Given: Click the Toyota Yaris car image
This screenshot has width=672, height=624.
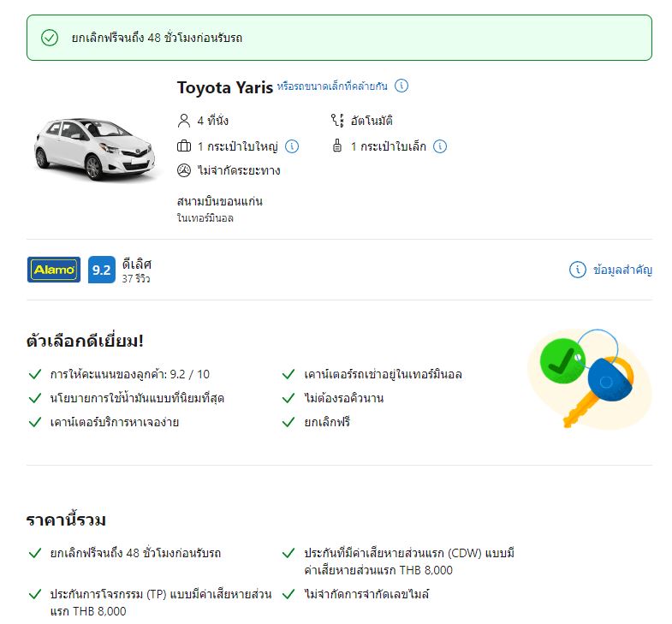Looking at the screenshot, I should point(95,149).
